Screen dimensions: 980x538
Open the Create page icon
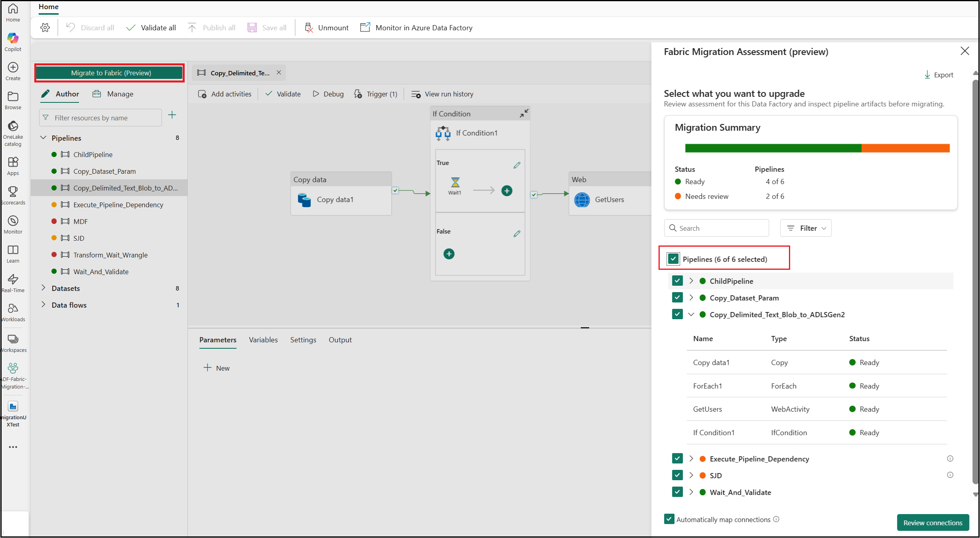[x=13, y=67]
